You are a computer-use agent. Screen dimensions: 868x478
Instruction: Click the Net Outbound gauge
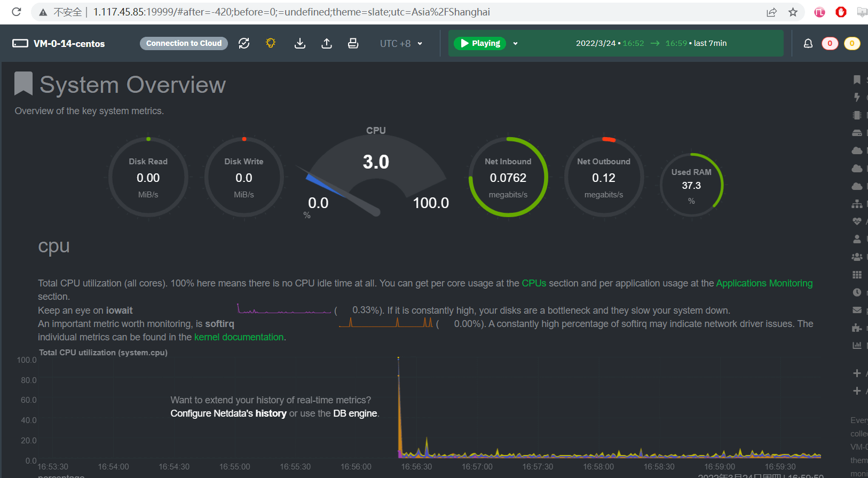click(604, 177)
